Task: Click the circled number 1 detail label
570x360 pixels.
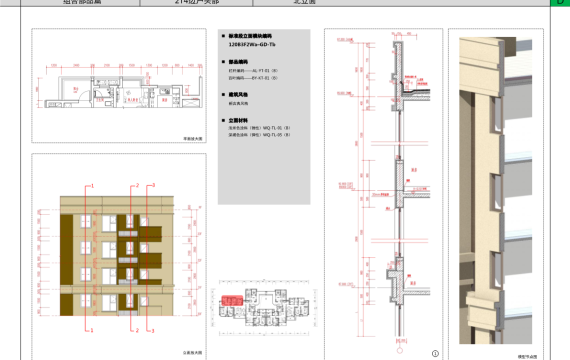Action: point(435,353)
